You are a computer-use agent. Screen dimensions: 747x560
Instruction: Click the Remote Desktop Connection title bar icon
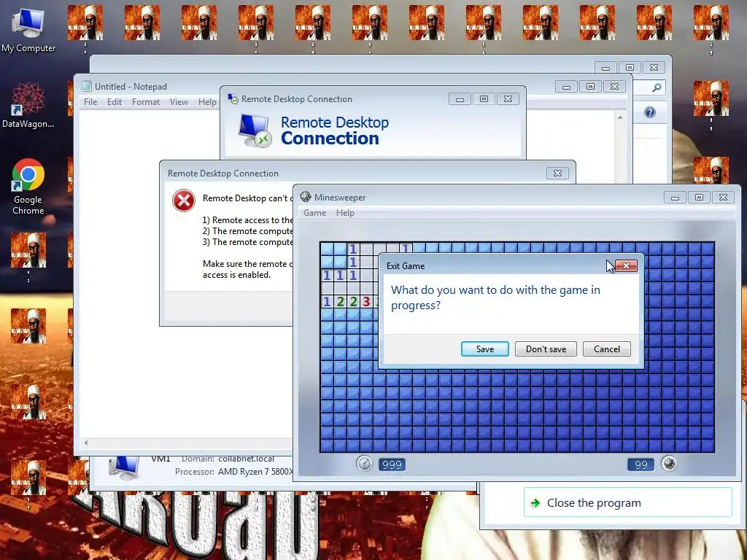[233, 99]
